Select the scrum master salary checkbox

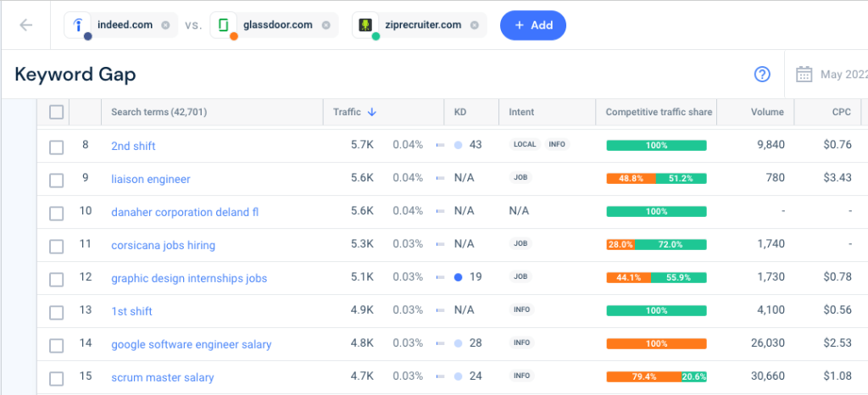point(57,379)
